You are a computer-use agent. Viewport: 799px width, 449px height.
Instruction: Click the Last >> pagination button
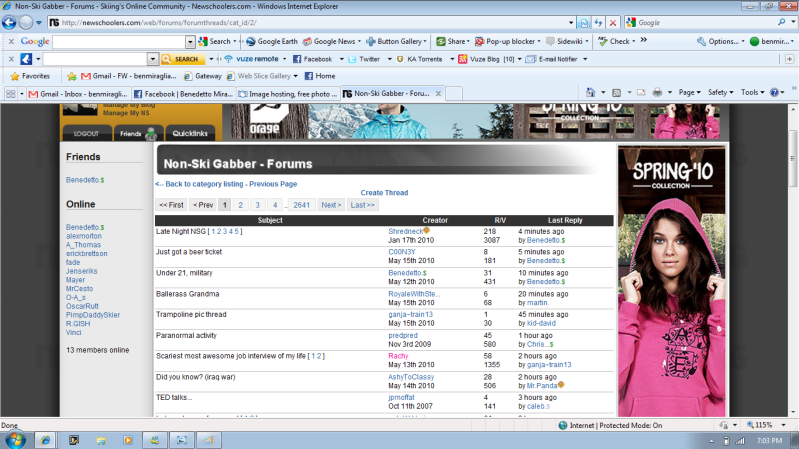click(362, 205)
